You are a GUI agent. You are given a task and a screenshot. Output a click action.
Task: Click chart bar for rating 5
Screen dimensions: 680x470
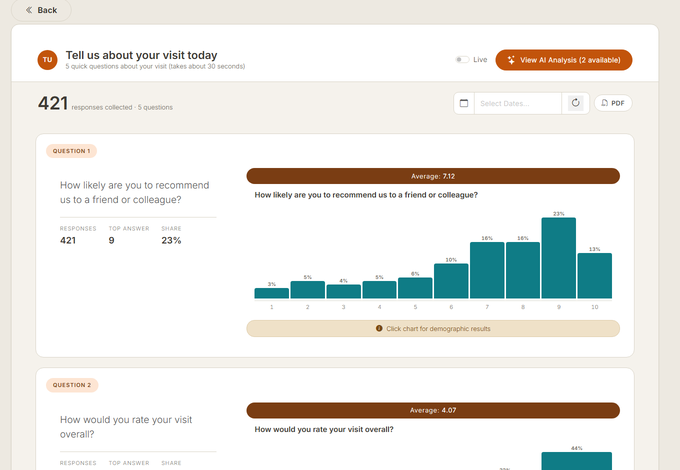(x=415, y=288)
